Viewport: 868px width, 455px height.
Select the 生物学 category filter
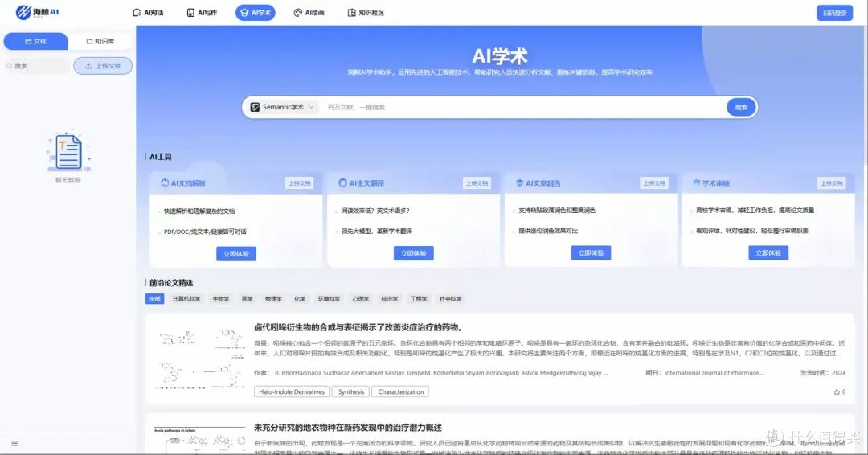pyautogui.click(x=221, y=299)
